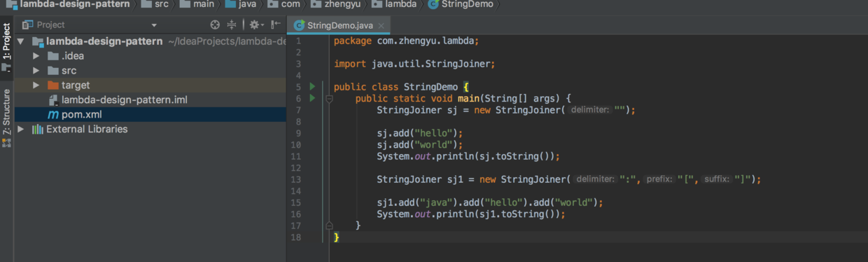The image size is (868, 262).
Task: Click the orange target folder icon
Action: tap(53, 85)
